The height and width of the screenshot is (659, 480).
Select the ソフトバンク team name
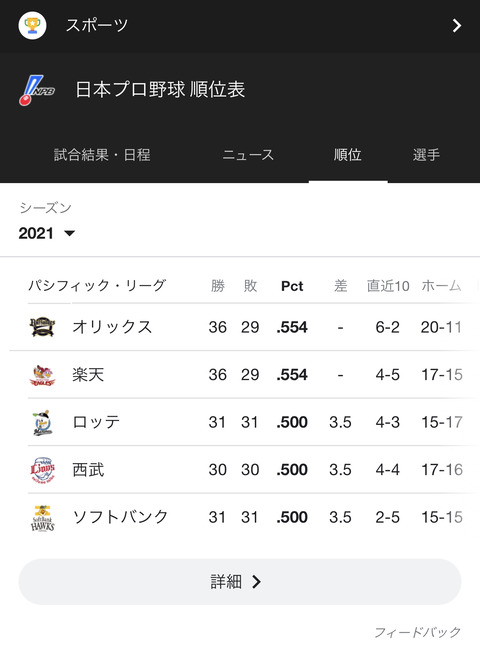(121, 517)
